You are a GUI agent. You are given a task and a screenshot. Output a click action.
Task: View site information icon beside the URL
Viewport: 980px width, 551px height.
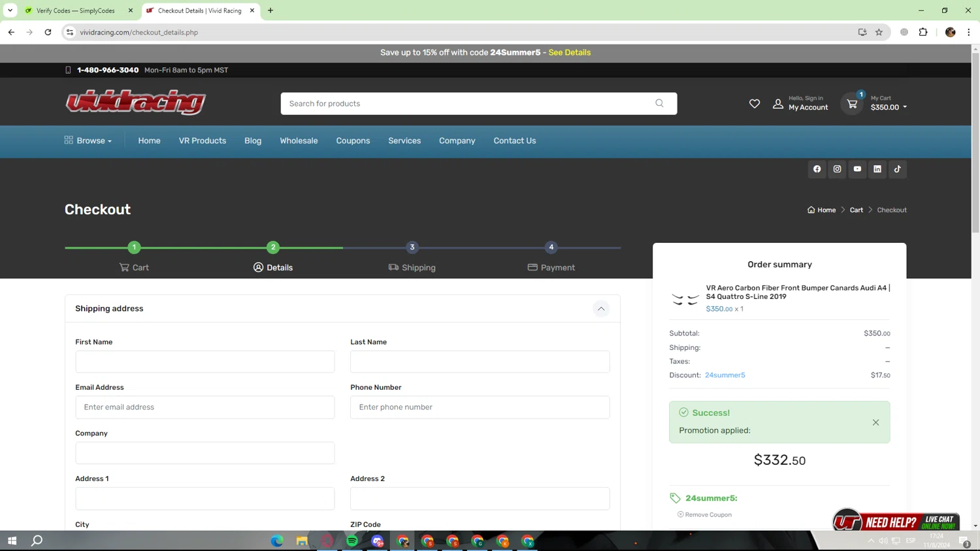pyautogui.click(x=70, y=32)
